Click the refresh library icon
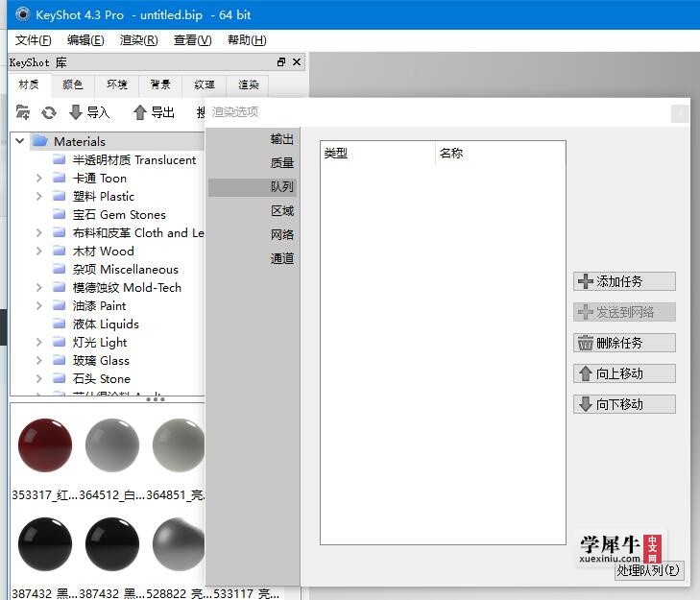The width and height of the screenshot is (700, 600). click(49, 112)
